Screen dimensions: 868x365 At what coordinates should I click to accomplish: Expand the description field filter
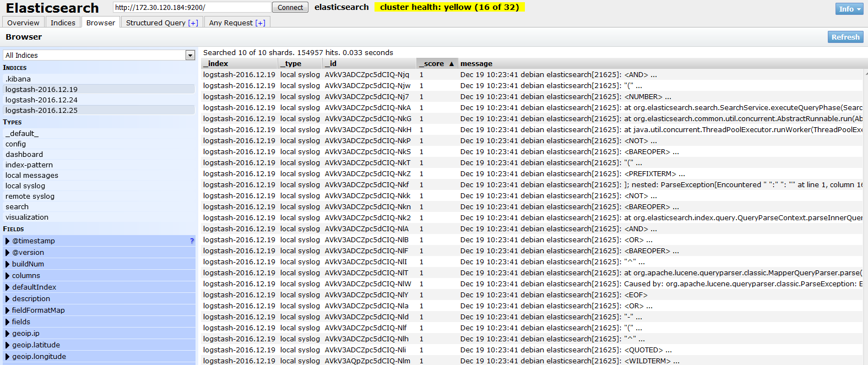[99, 298]
